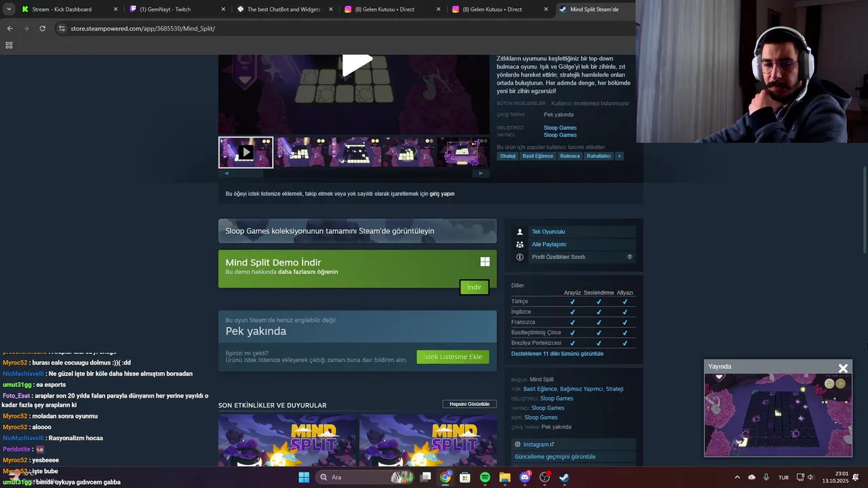Open the Instagram external link
Screen dimensions: 868x488
coord(538,445)
